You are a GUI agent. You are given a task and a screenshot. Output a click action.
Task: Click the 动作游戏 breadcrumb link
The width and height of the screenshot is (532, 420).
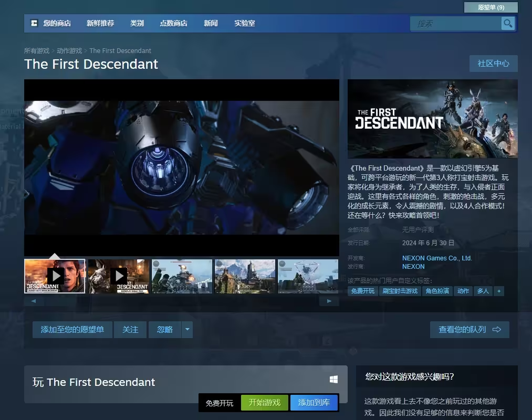(x=69, y=50)
